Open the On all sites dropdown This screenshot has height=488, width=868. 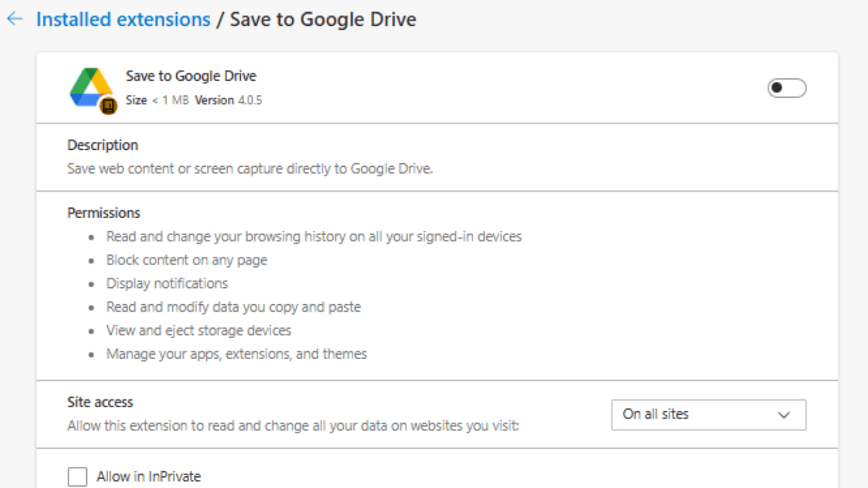click(708, 414)
